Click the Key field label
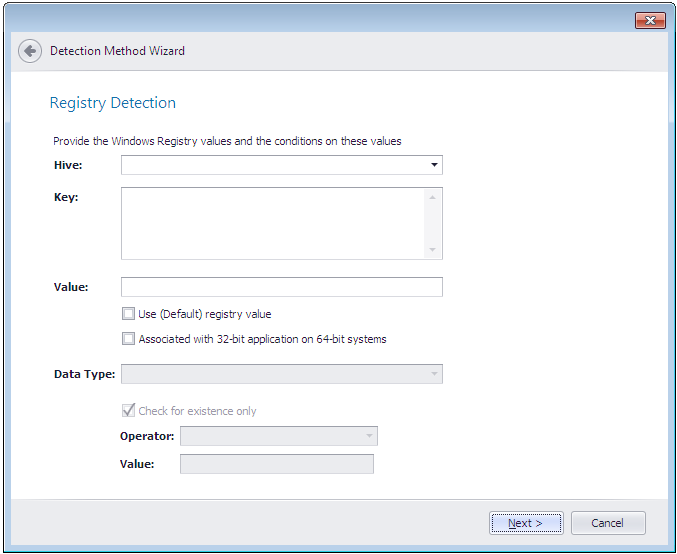677x554 pixels. [x=66, y=197]
